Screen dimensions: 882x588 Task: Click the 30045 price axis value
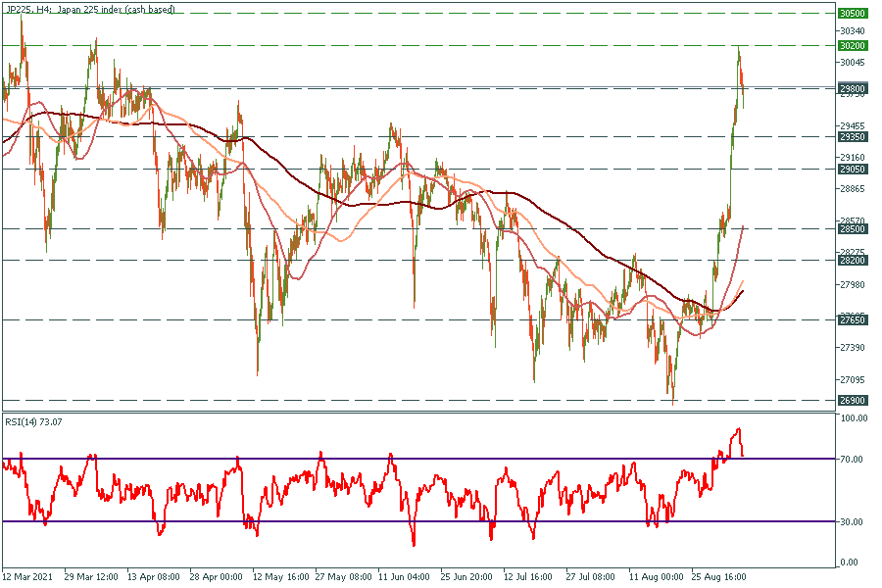tap(855, 62)
